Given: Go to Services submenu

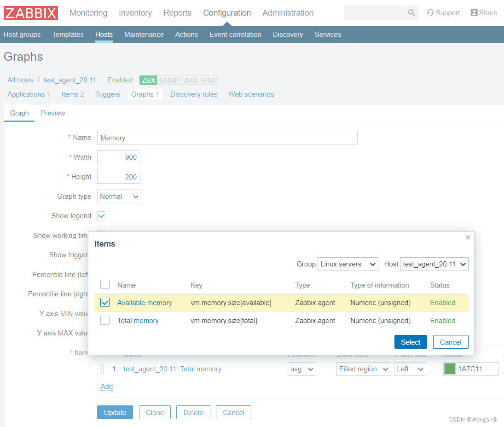Looking at the screenshot, I should 328,35.
